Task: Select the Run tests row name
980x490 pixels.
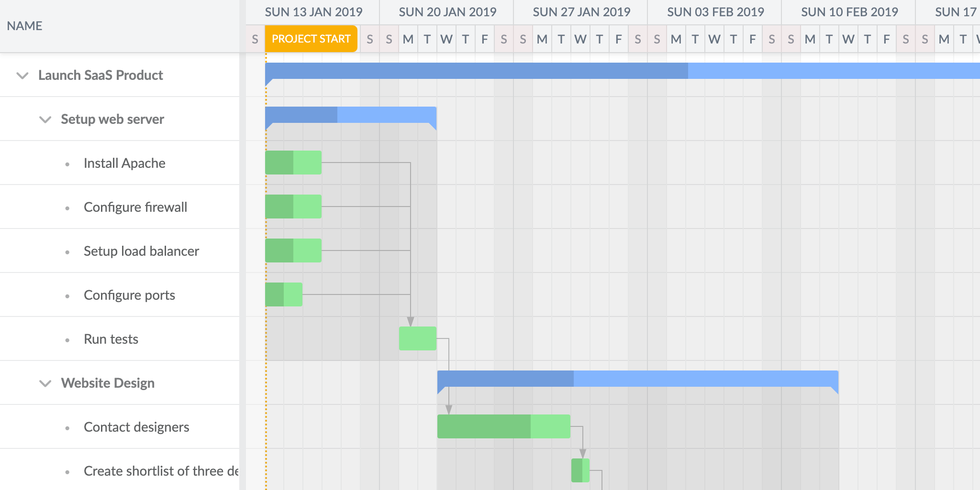Action: coord(111,339)
